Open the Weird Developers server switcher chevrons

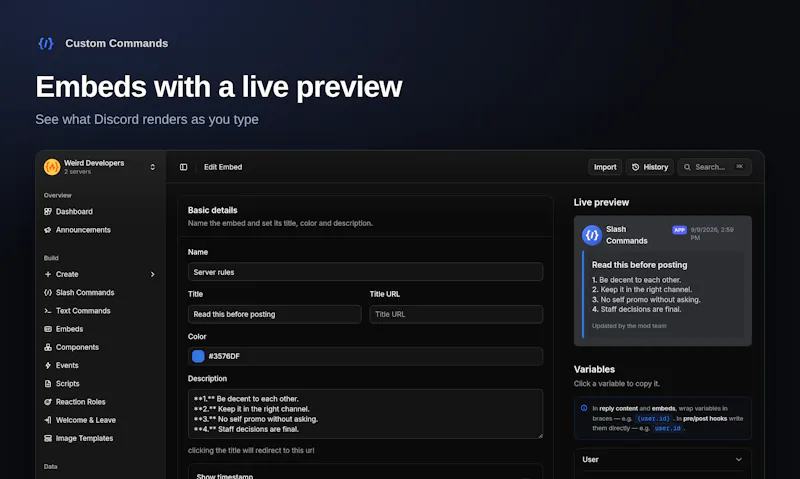(x=153, y=167)
